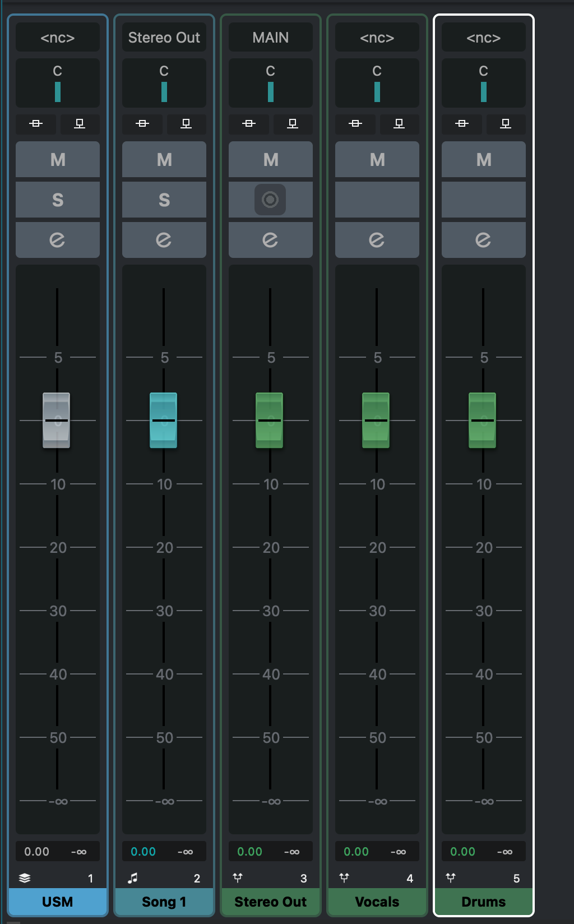Image resolution: width=574 pixels, height=924 pixels.
Task: Select the Vocals channel name label
Action: click(377, 902)
